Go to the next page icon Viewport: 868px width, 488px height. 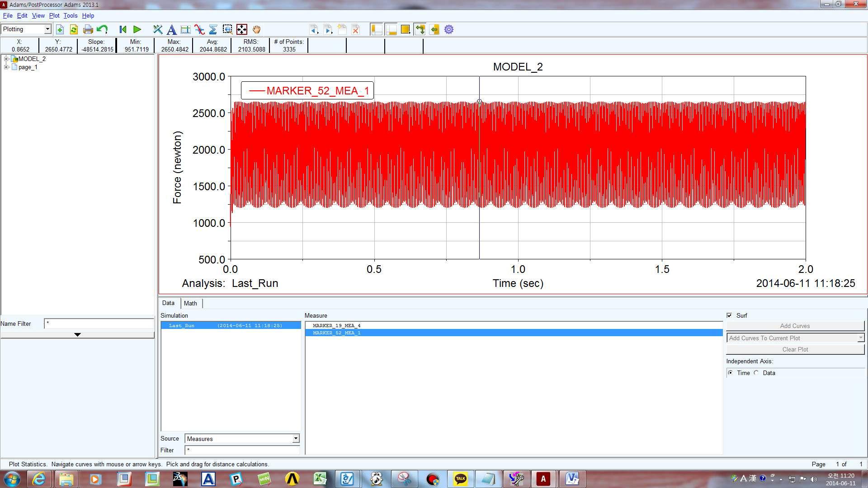[328, 29]
